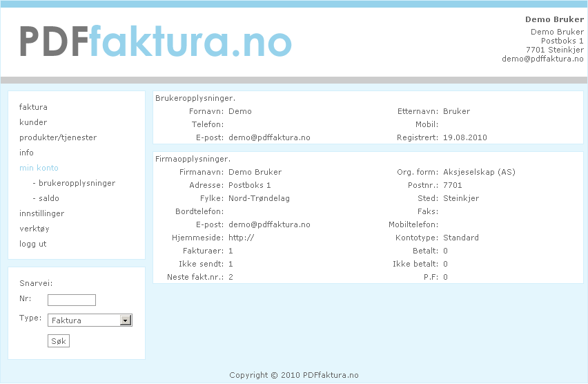Open the faktura menu item
The width and height of the screenshot is (588, 384).
(33, 107)
